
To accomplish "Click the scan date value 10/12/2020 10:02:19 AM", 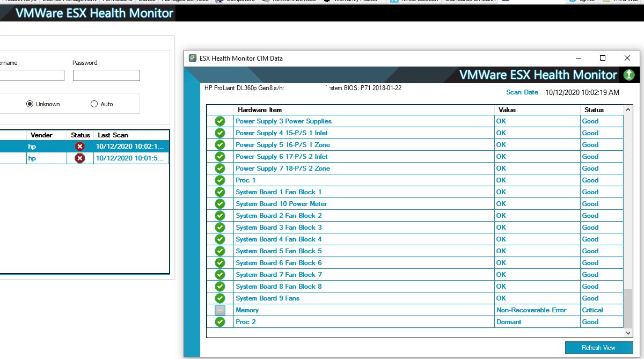I will click(x=582, y=92).
